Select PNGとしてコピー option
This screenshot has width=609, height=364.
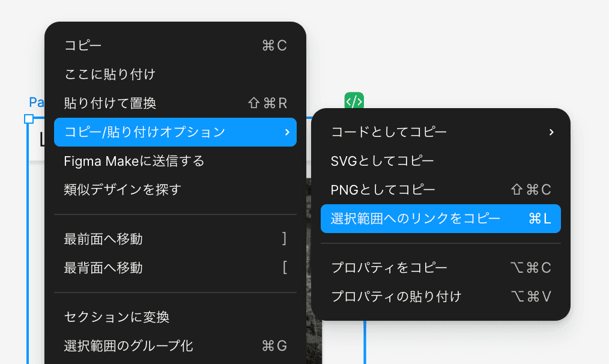(440, 190)
